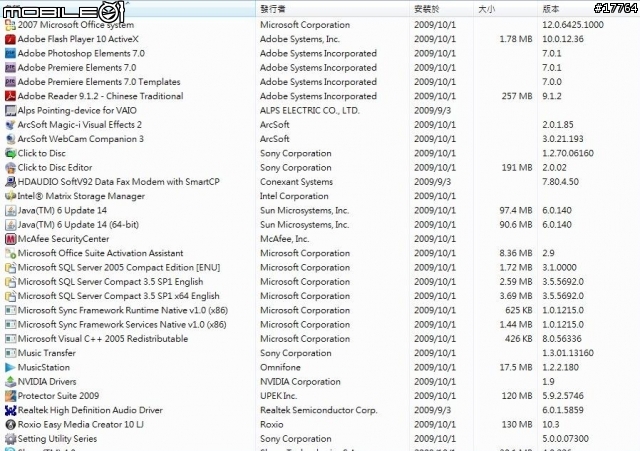The image size is (640, 451).
Task: Click the 2007 Microsoft Office system icon
Action: click(x=10, y=25)
